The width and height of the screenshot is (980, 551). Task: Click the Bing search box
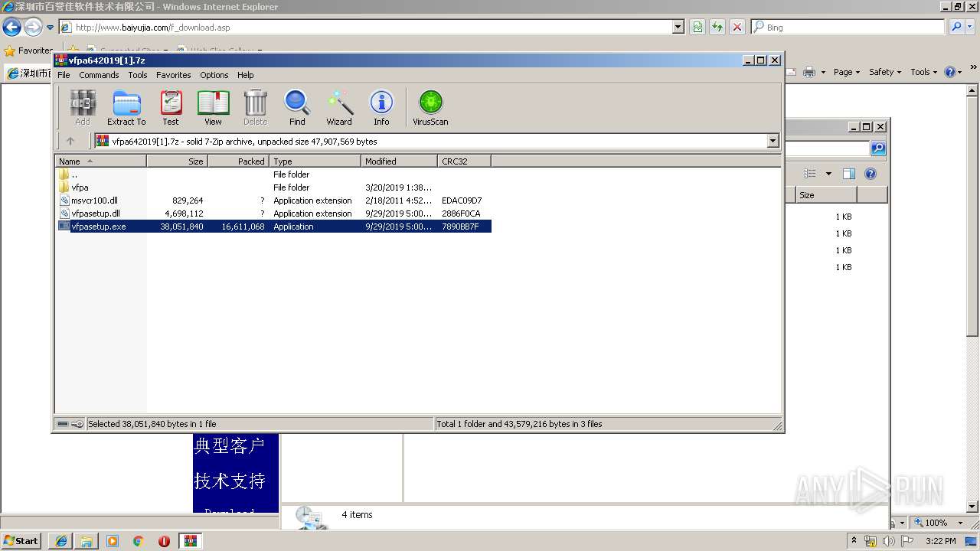point(848,28)
